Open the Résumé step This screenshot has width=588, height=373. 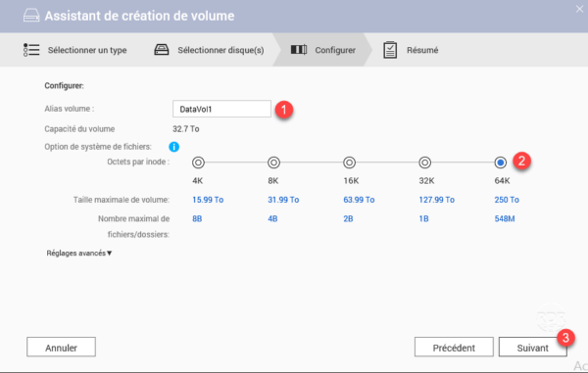click(x=411, y=50)
